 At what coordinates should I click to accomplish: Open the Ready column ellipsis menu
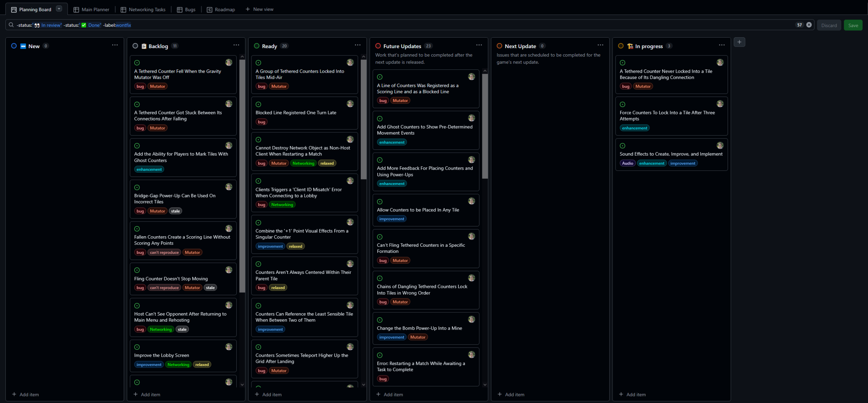pyautogui.click(x=357, y=45)
